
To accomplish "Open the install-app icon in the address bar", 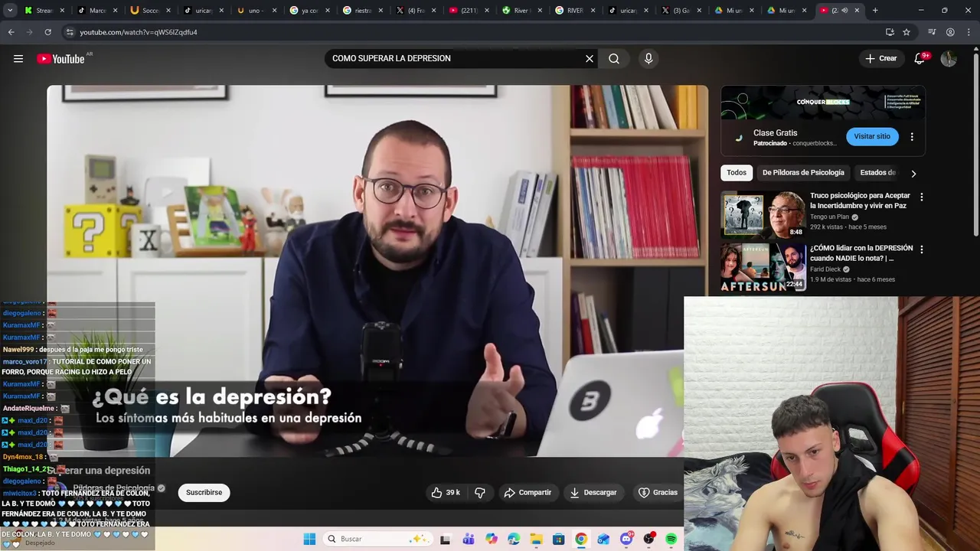I will (890, 32).
